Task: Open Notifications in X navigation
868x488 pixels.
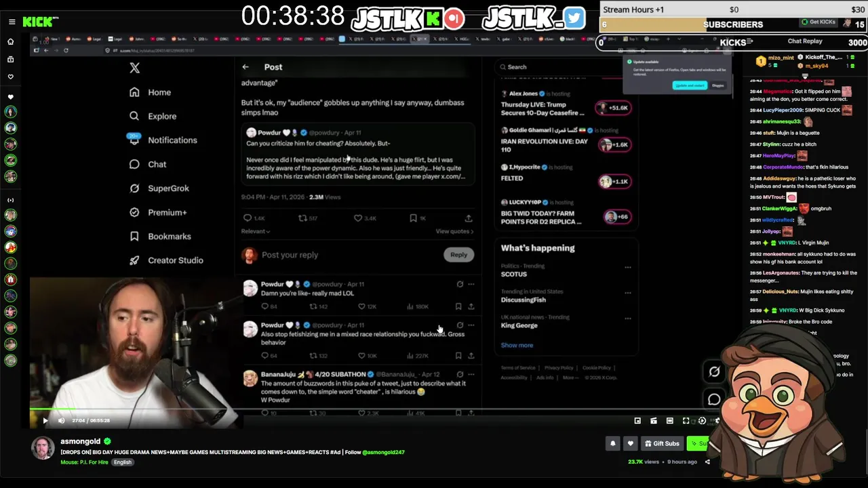Action: [x=163, y=140]
